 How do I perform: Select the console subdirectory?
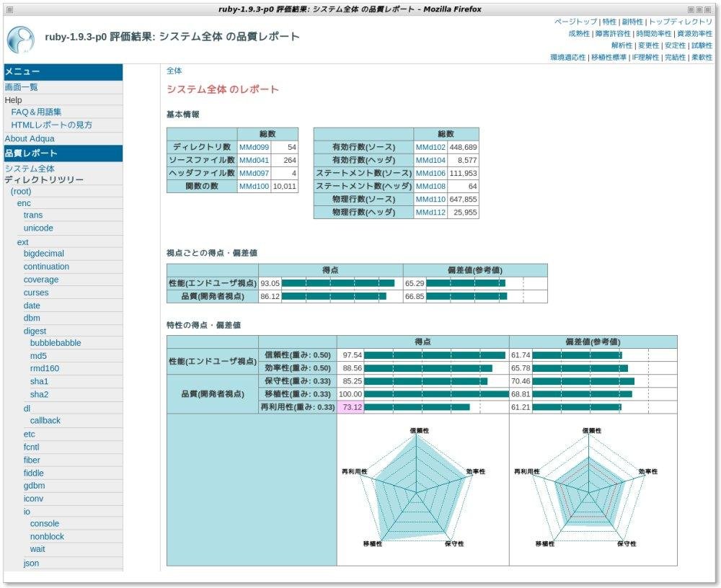click(45, 524)
